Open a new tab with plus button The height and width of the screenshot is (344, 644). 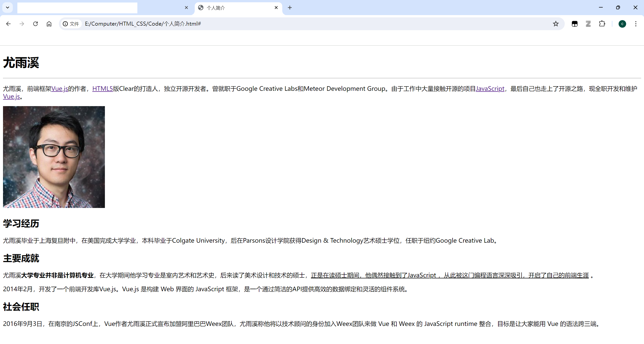[x=290, y=8]
